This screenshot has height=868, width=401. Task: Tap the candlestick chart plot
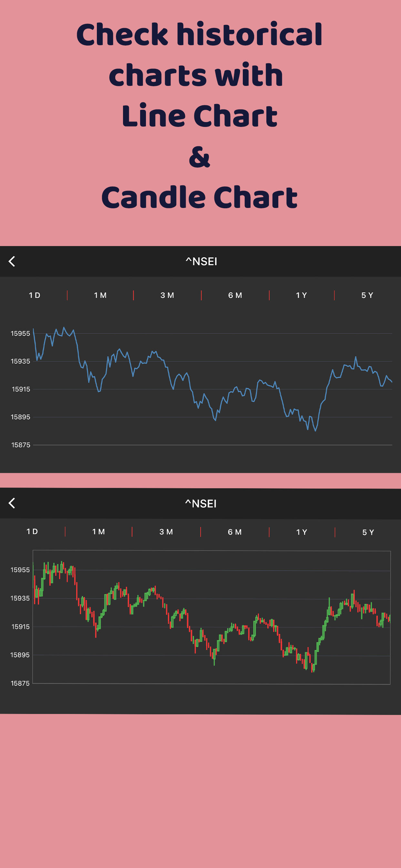(x=211, y=617)
